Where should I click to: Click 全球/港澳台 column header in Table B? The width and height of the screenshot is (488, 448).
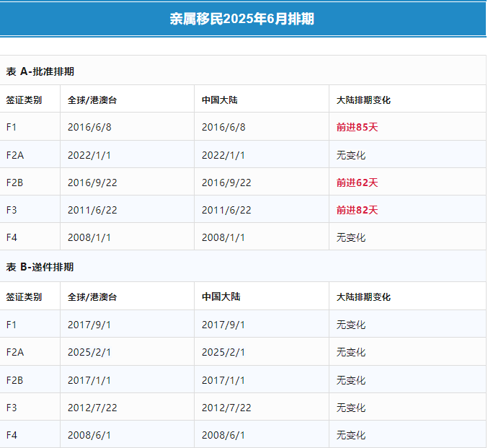92,297
